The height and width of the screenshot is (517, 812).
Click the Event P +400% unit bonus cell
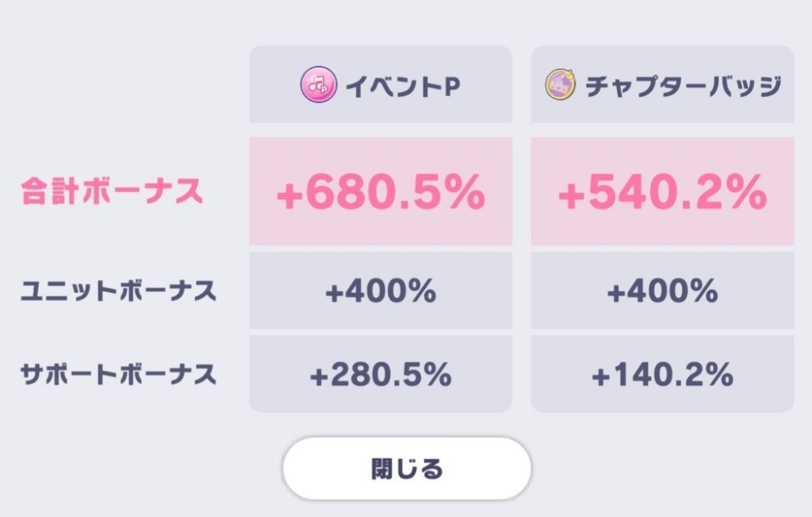pos(381,290)
